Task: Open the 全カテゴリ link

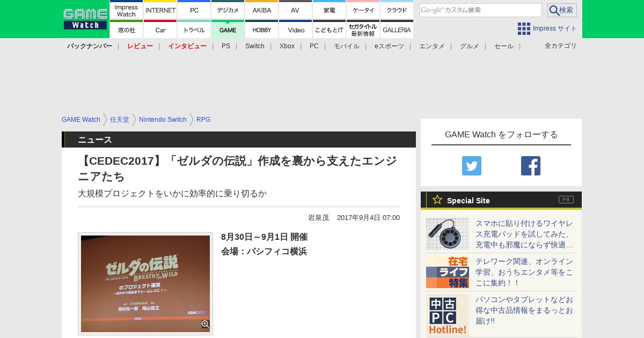Action: [x=561, y=46]
